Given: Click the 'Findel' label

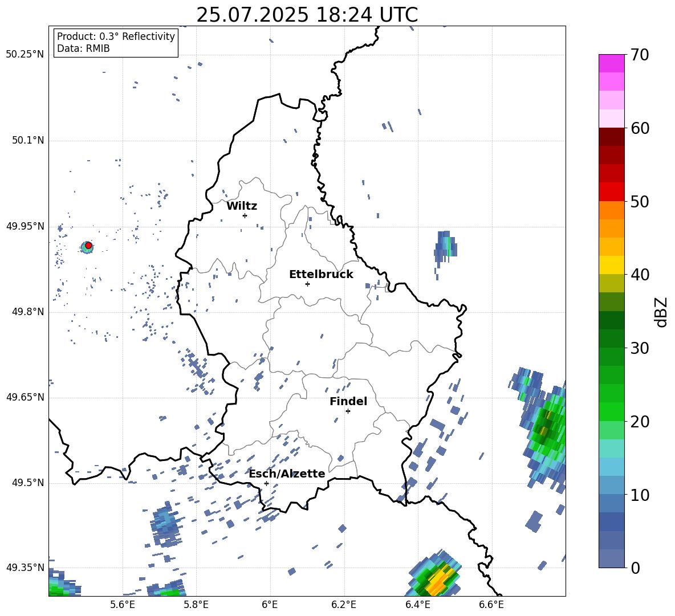Looking at the screenshot, I should 348,401.
